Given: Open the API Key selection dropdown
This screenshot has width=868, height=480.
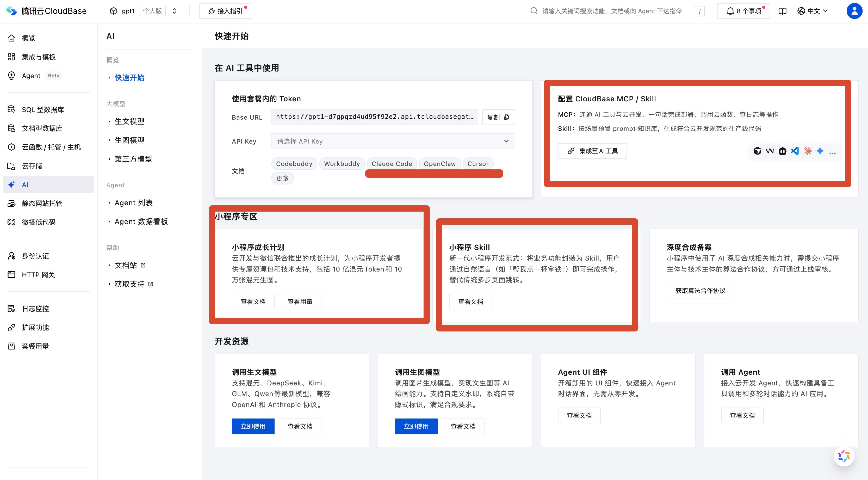Looking at the screenshot, I should 393,141.
